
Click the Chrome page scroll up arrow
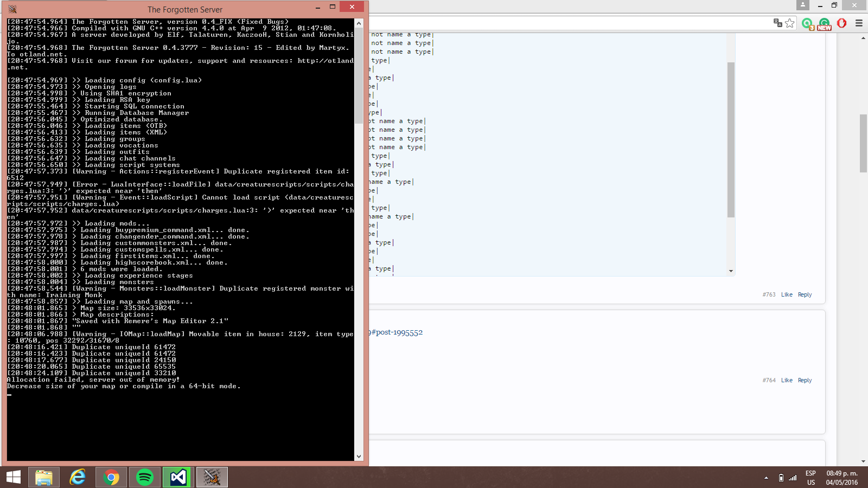(863, 38)
